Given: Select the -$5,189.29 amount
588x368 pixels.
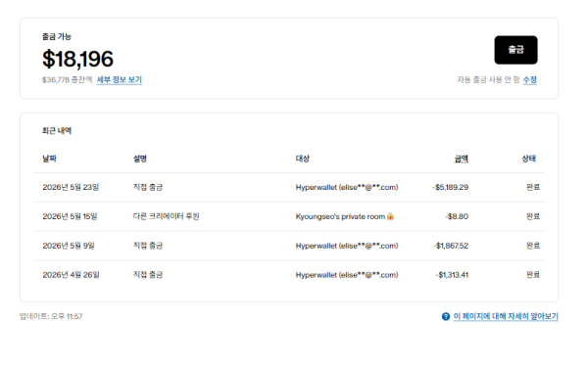Looking at the screenshot, I should tap(451, 187).
